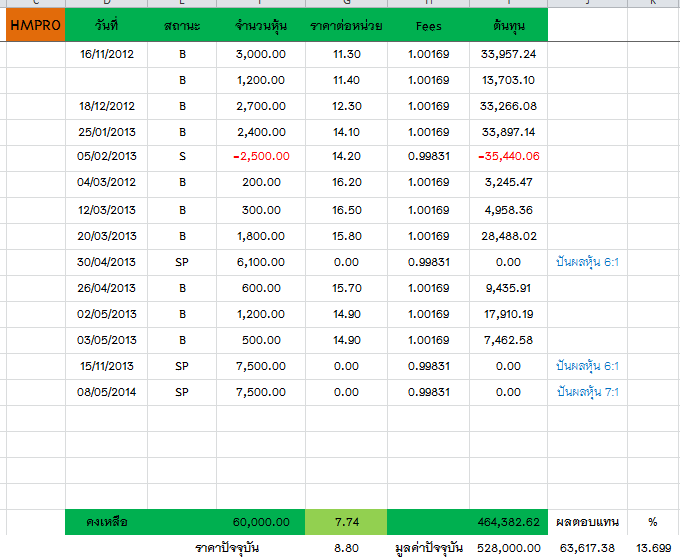The image size is (680, 559).
Task: Click the สถานะ column header
Action: point(182,25)
